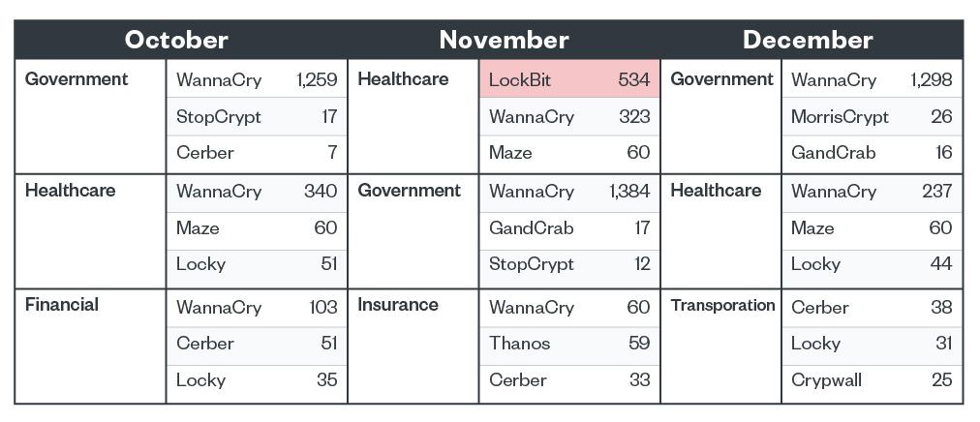The height and width of the screenshot is (422, 980).
Task: Select the Financial sector label
Action: click(x=62, y=305)
